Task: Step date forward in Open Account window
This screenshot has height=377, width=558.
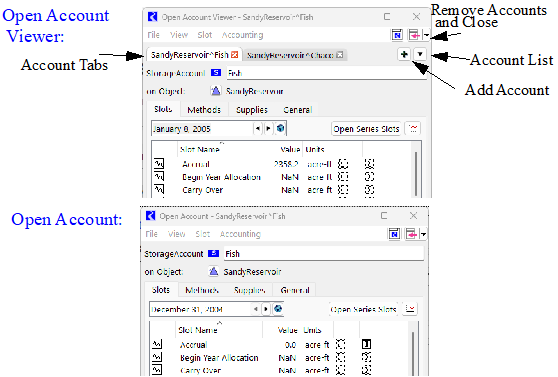Action: (266, 309)
